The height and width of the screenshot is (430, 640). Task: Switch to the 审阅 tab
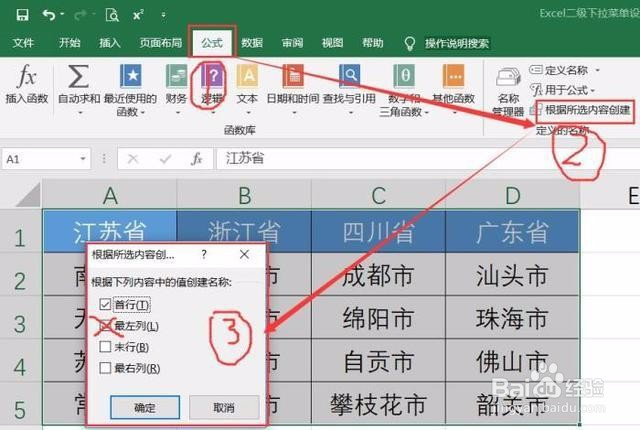coord(292,43)
